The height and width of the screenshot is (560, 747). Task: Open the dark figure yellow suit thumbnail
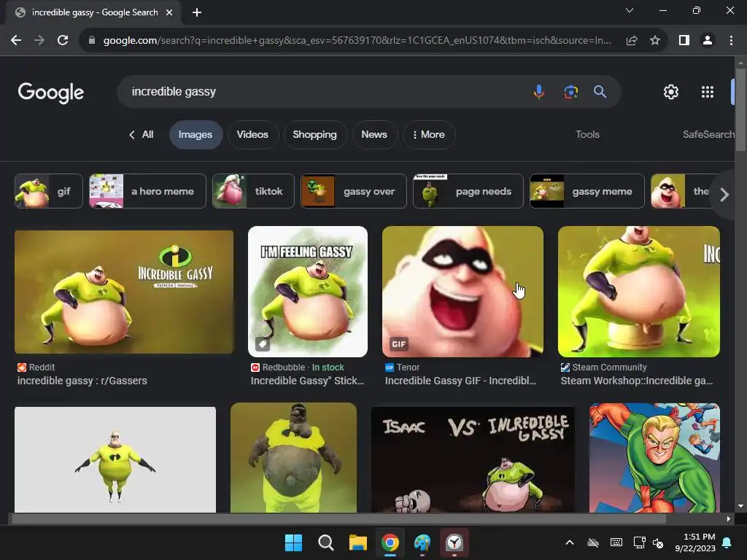(x=293, y=458)
